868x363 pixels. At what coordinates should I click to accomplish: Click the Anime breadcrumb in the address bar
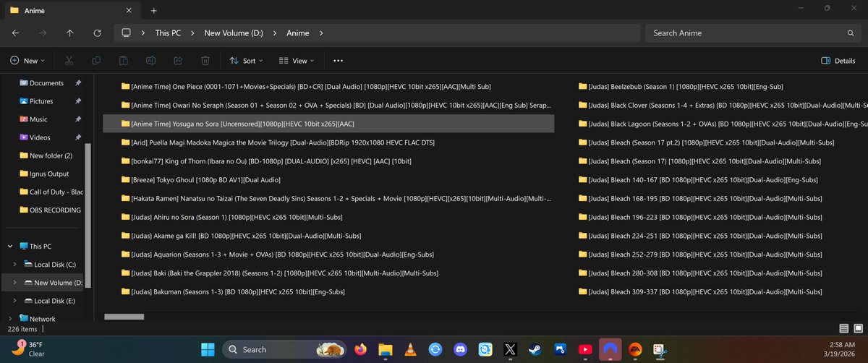tap(297, 33)
